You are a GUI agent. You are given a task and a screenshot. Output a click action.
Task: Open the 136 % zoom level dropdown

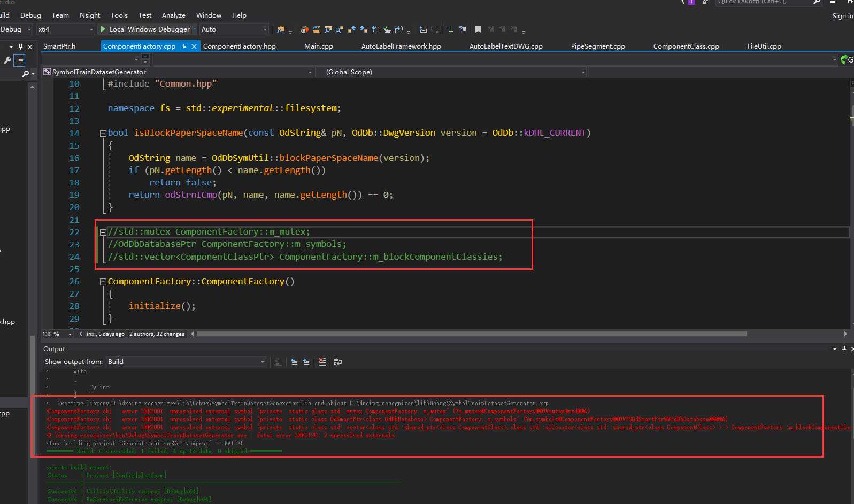pyautogui.click(x=57, y=334)
